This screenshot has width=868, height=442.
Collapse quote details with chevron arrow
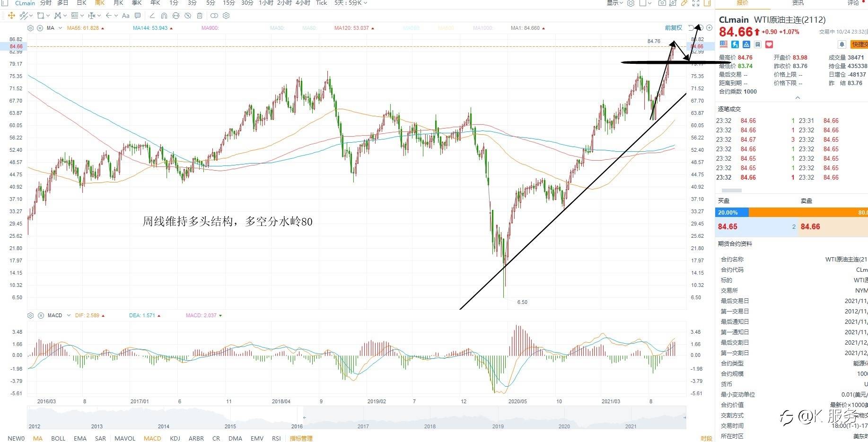(x=798, y=98)
